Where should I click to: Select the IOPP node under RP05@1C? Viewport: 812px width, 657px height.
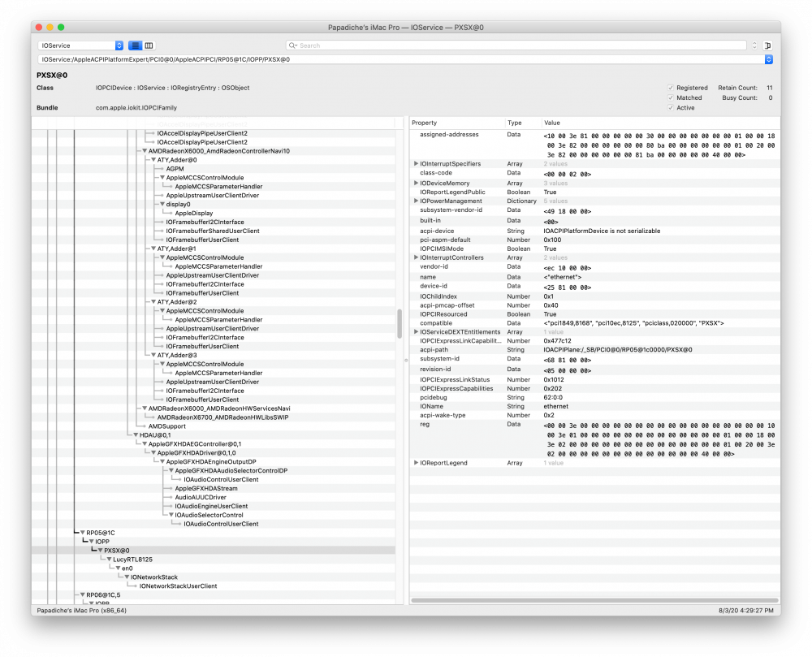(102, 542)
